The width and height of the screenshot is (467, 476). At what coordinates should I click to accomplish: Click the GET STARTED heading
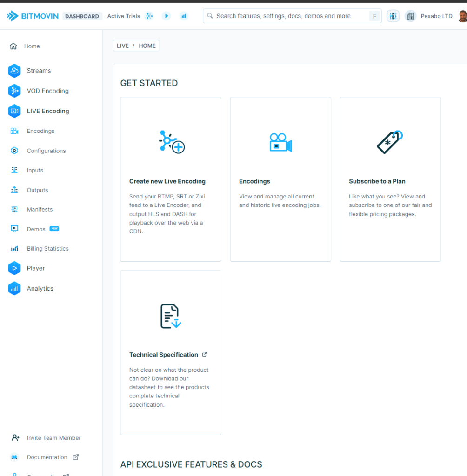[149, 83]
